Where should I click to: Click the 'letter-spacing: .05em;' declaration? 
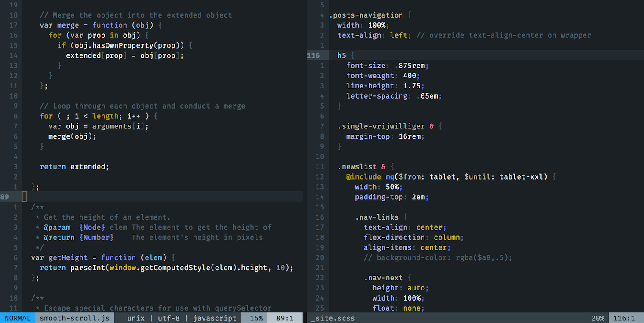pyautogui.click(x=394, y=96)
